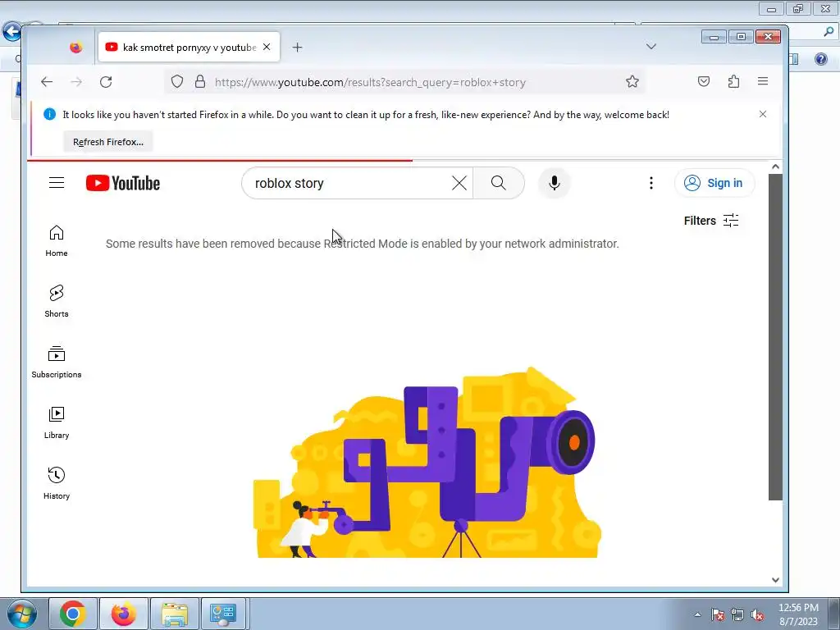The image size is (840, 630).
Task: Open the search Filters
Action: click(711, 221)
